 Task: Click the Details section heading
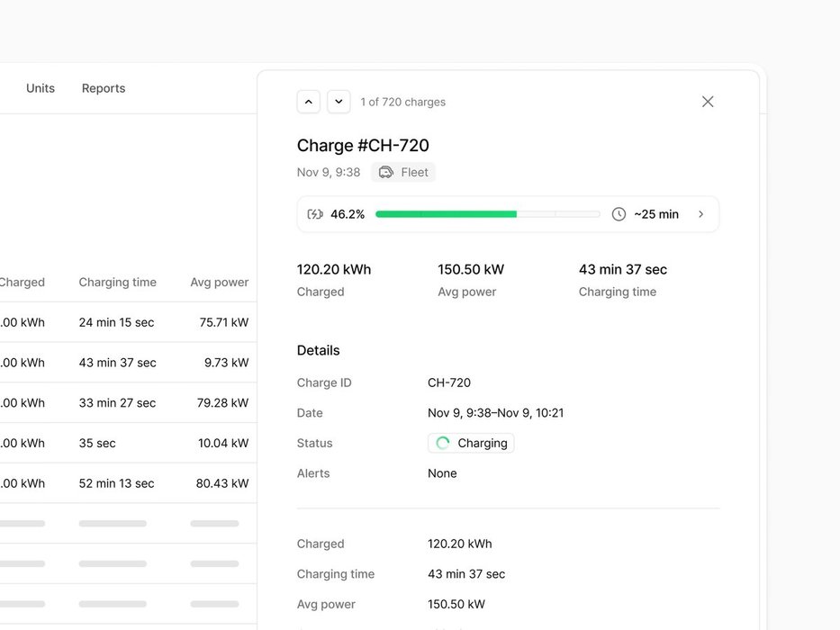pyautogui.click(x=318, y=350)
